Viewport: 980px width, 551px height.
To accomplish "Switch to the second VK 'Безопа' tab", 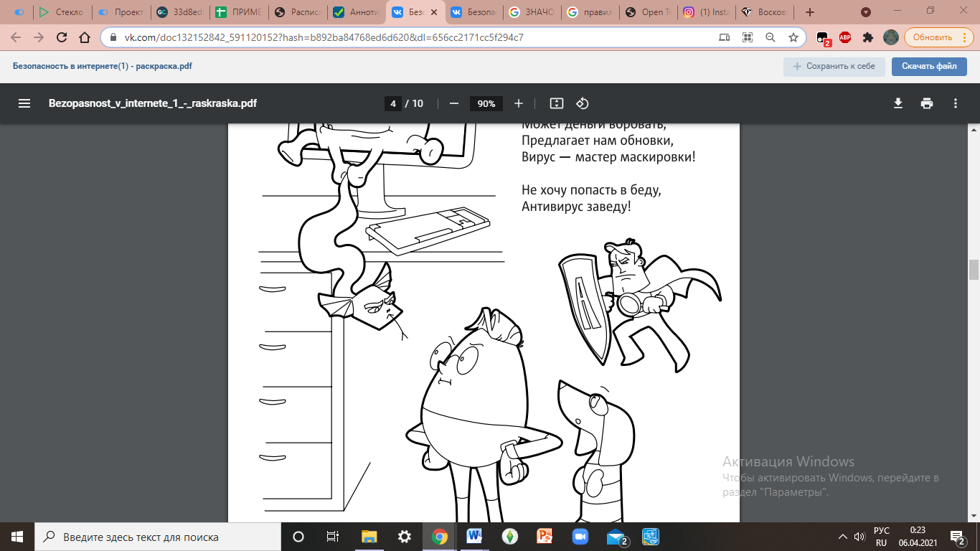I will tap(473, 12).
